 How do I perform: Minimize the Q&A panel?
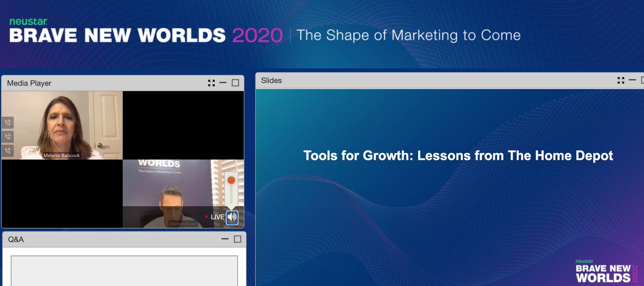225,239
